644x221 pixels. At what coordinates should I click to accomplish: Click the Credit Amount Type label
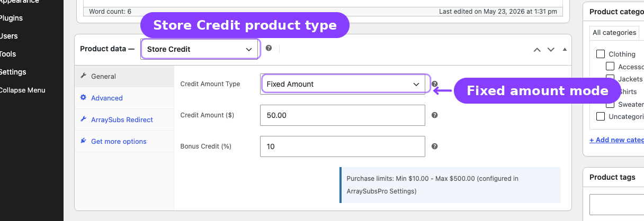point(210,84)
